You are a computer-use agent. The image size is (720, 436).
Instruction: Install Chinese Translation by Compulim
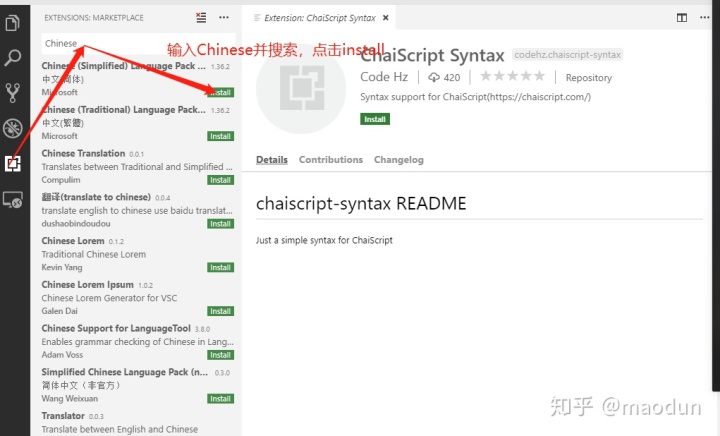tap(220, 180)
